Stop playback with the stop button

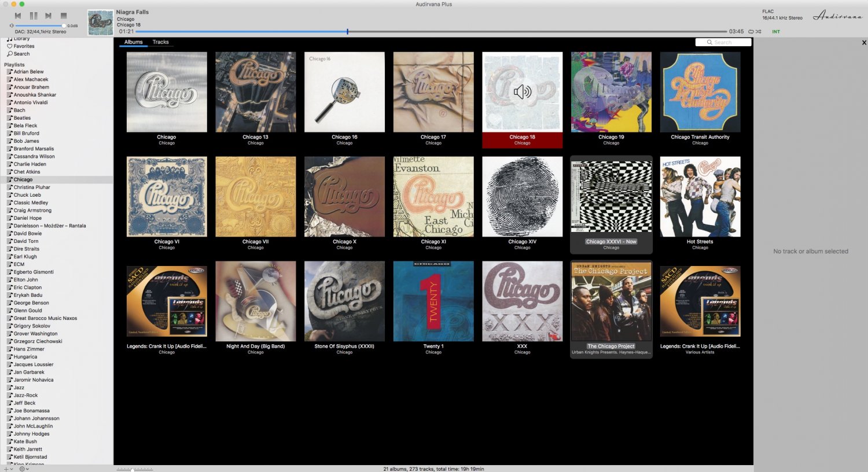click(x=64, y=16)
